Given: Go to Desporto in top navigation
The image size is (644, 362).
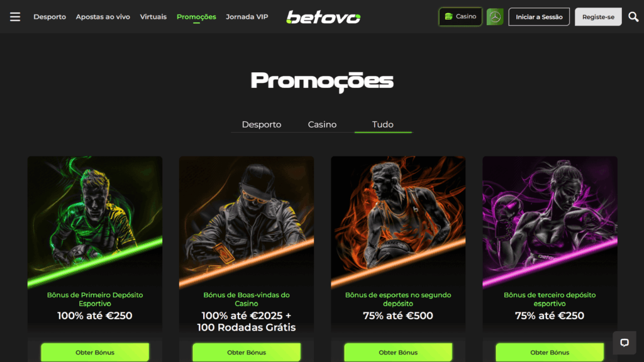Looking at the screenshot, I should (x=50, y=17).
